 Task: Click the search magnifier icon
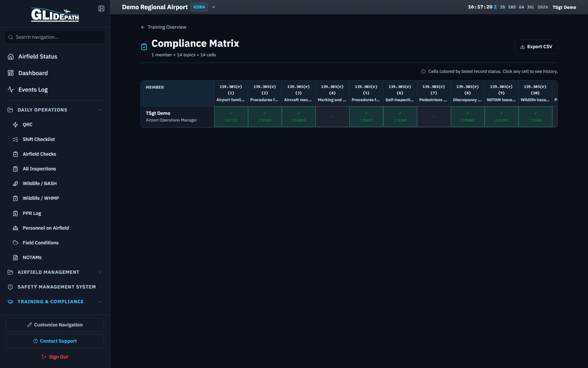click(11, 37)
